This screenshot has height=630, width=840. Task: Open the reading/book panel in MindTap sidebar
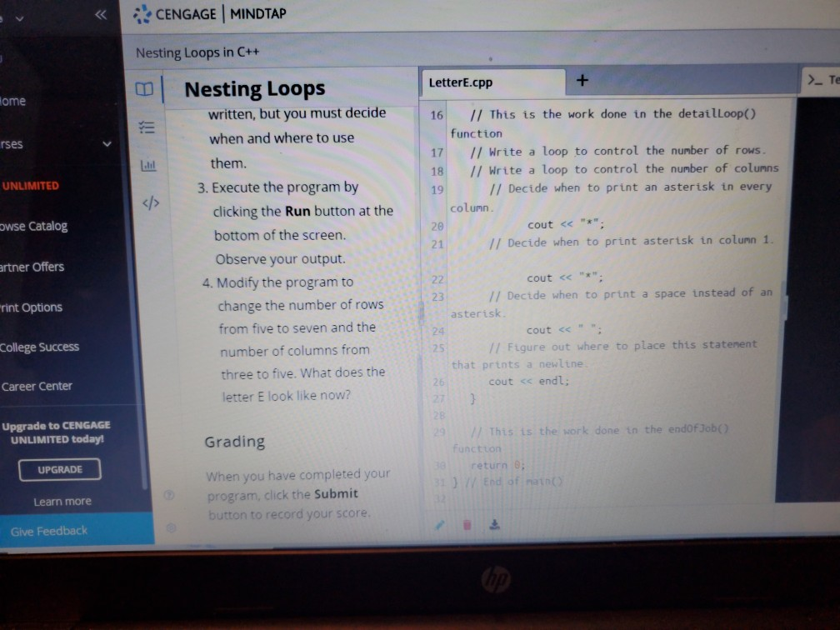click(x=146, y=89)
